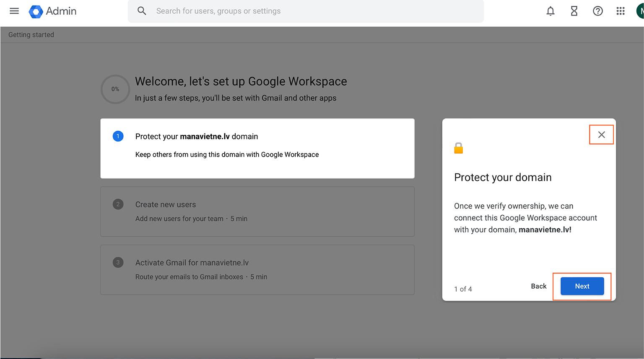
Task: Close the Protect your domain dialog
Action: 602,134
